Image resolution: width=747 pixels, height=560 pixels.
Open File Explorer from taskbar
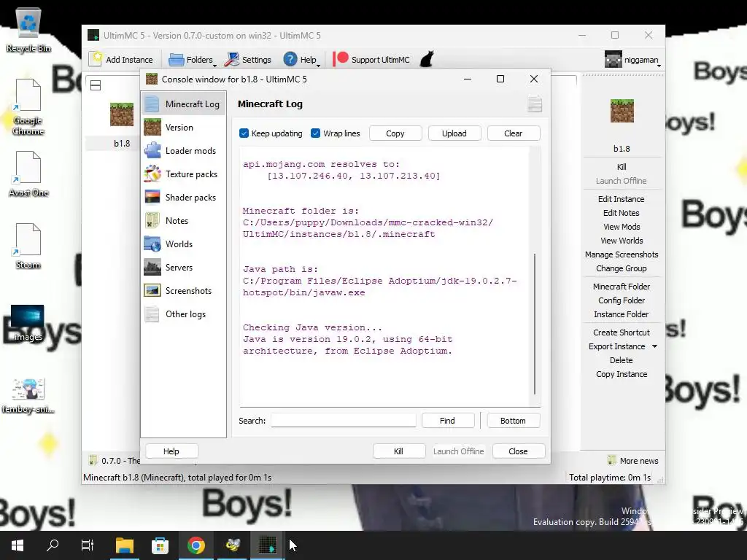pyautogui.click(x=124, y=545)
